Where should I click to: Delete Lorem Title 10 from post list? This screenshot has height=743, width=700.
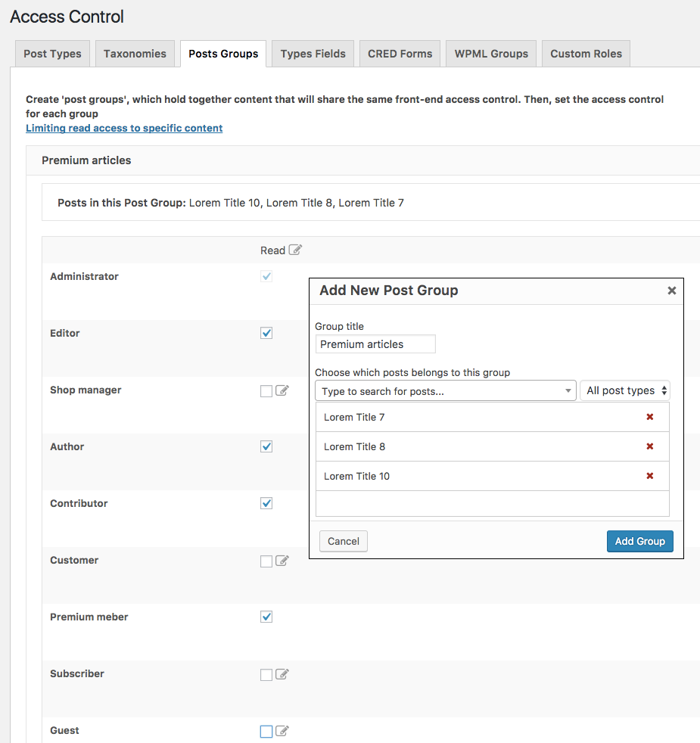tap(649, 476)
